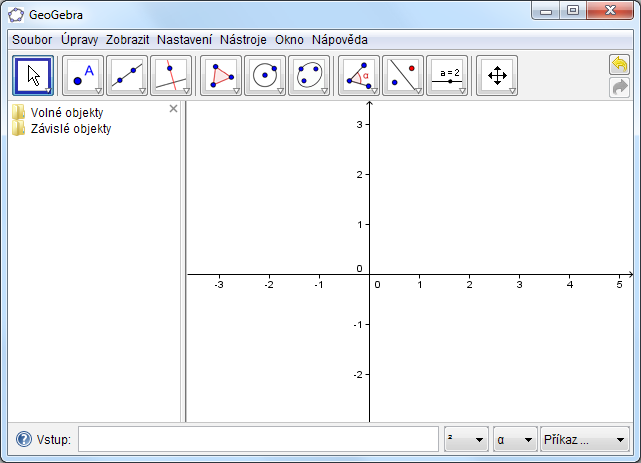Select the Circle with center tool
This screenshot has width=641, height=463.
point(265,76)
